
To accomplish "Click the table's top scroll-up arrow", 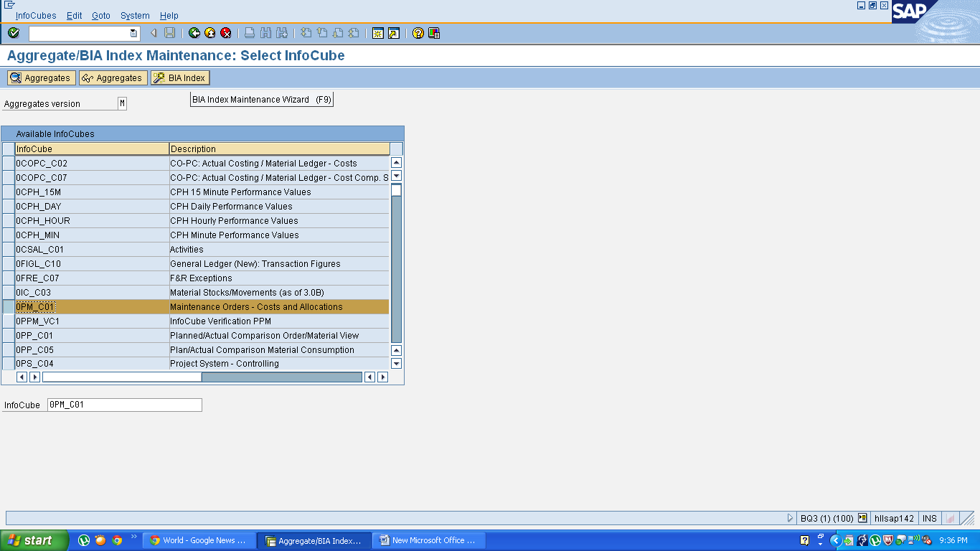I will tap(396, 163).
